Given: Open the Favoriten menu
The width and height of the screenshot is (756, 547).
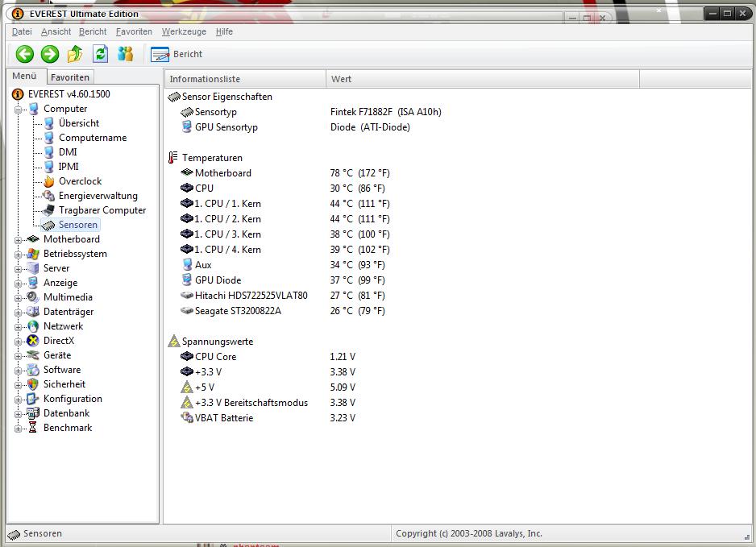Looking at the screenshot, I should coord(134,31).
